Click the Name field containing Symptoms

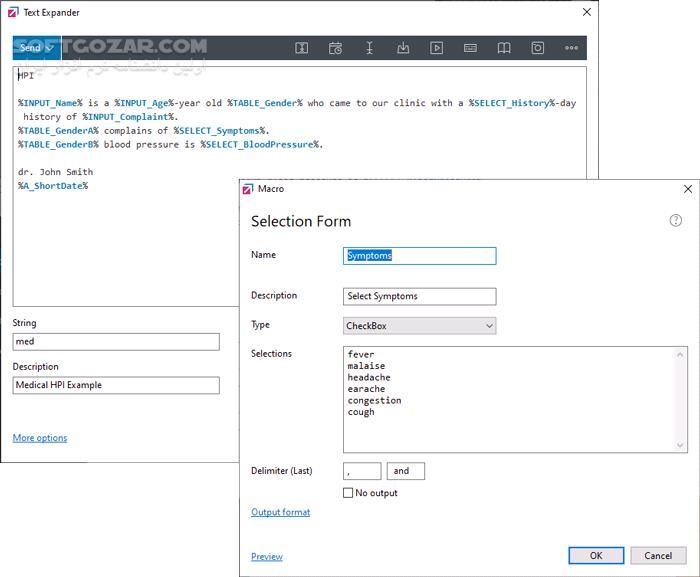[419, 256]
